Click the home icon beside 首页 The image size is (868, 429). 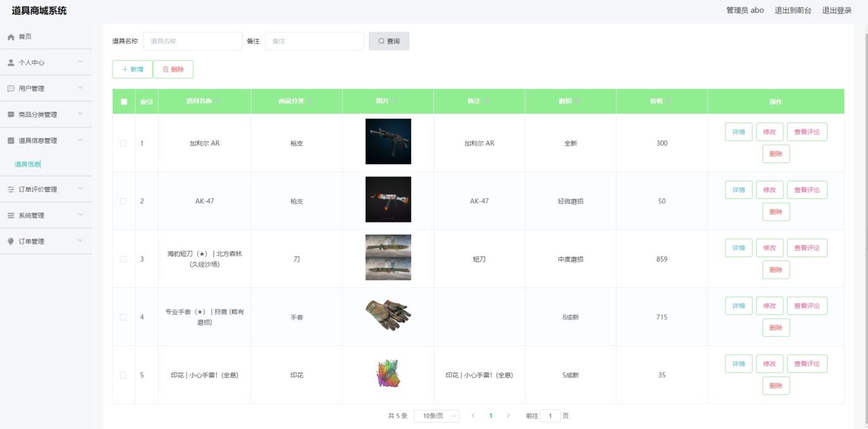coord(11,37)
